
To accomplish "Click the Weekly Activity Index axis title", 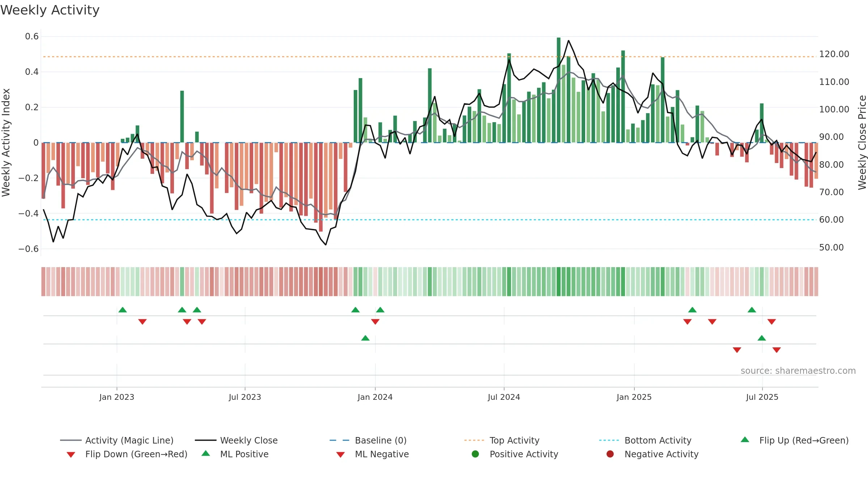I will 6,142.
